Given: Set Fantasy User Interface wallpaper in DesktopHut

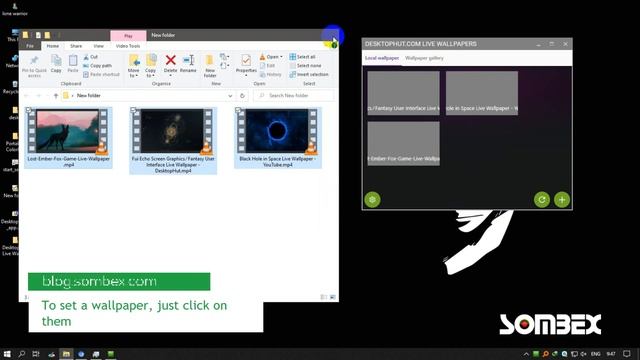Looking at the screenshot, I should tap(404, 93).
